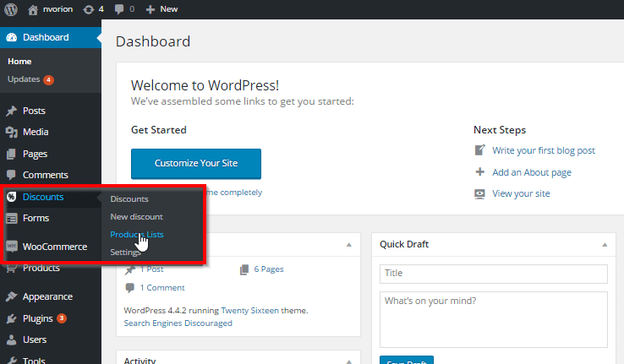Click the WordPress logo in admin bar
Viewport: 624px width, 364px height.
click(x=11, y=9)
